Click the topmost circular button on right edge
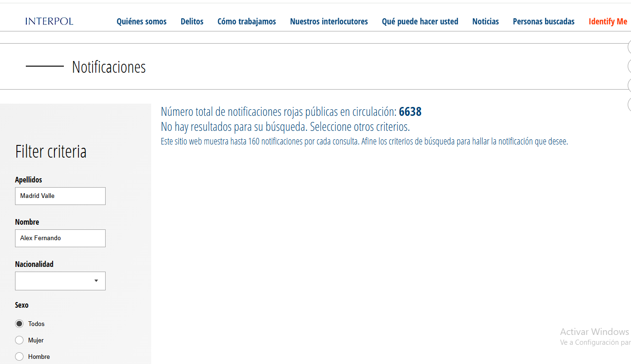631x364 pixels. (x=629, y=47)
